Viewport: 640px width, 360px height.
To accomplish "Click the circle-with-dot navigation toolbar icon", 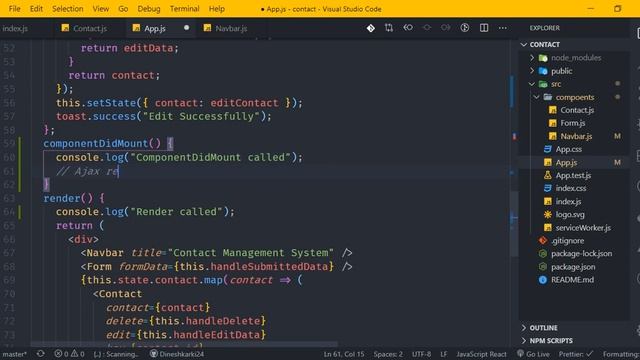I will [427, 28].
